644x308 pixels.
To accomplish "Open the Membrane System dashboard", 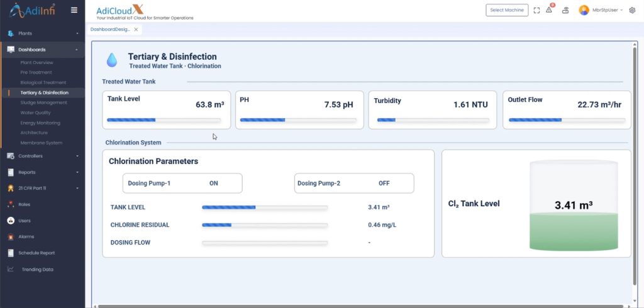I will (x=42, y=143).
